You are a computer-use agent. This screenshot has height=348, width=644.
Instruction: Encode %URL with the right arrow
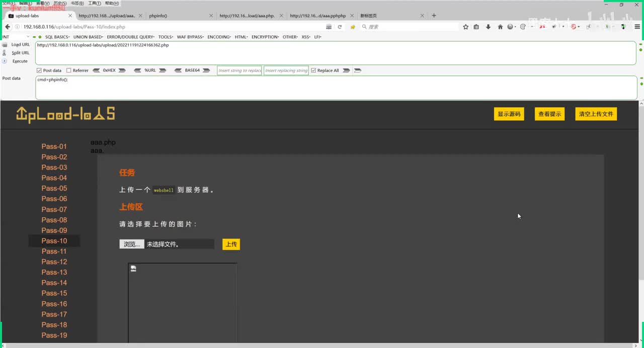[x=163, y=70]
